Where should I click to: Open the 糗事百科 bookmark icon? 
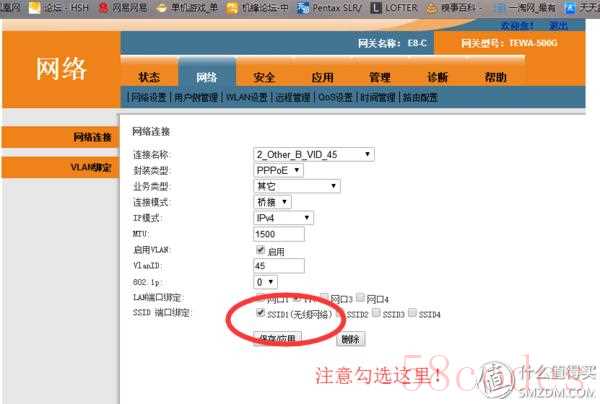431,8
